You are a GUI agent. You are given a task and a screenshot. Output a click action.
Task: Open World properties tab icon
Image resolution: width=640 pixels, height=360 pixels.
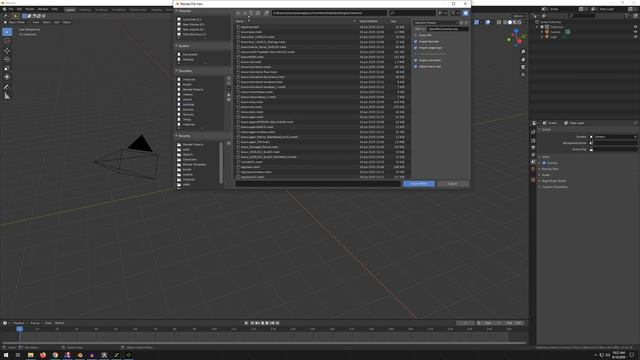[533, 169]
